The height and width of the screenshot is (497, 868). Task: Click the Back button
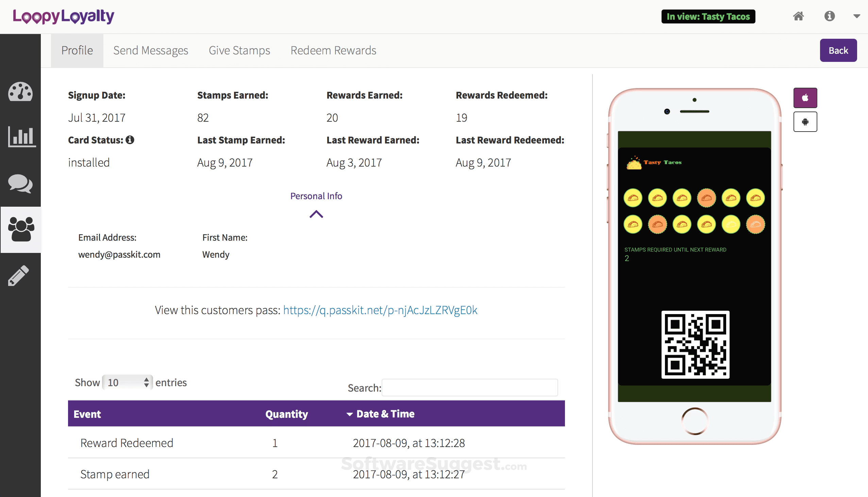839,50
